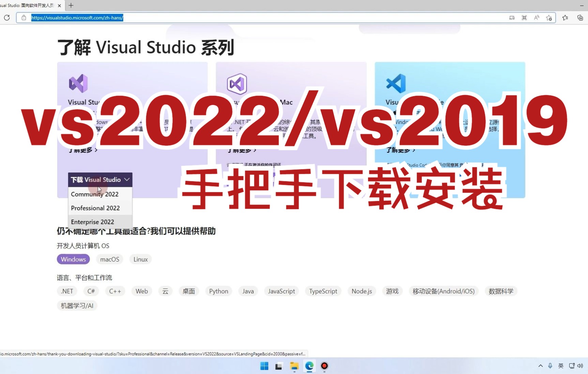Open the volume tray icon
This screenshot has width=588, height=374.
click(x=580, y=366)
